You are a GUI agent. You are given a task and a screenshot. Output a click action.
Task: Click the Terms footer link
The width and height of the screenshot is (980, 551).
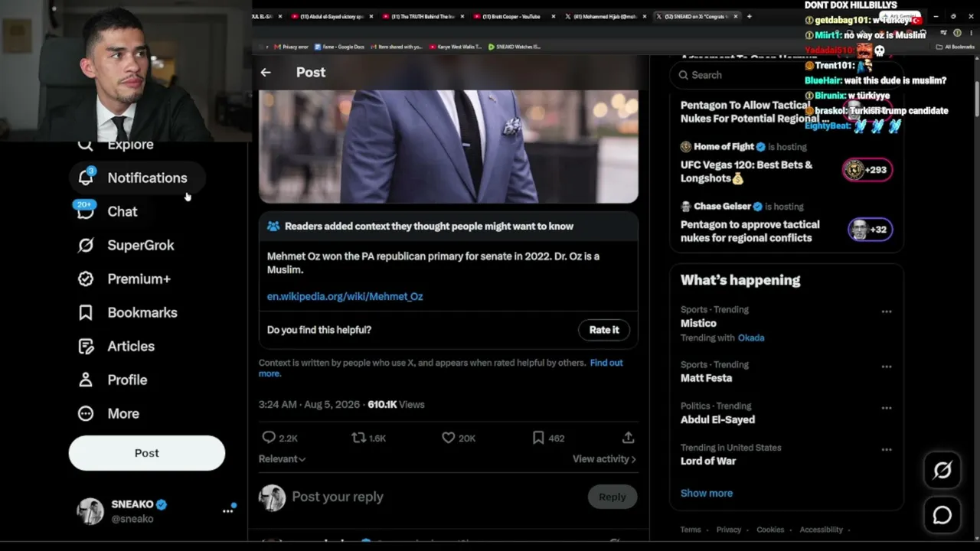tap(691, 530)
